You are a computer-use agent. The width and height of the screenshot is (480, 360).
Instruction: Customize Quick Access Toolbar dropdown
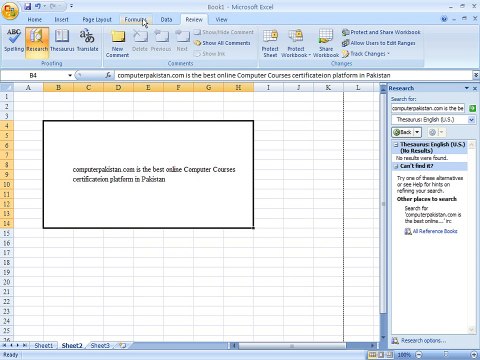[71, 6]
